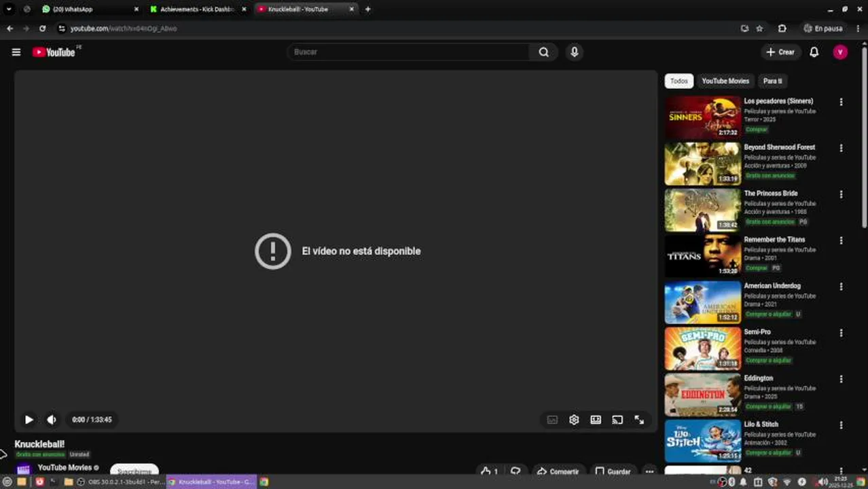Open the Lilo & Stitch thumbnail

click(x=702, y=441)
